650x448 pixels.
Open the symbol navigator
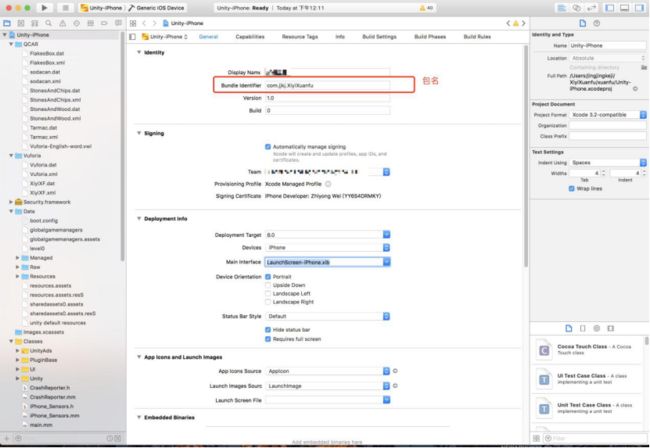click(x=35, y=23)
